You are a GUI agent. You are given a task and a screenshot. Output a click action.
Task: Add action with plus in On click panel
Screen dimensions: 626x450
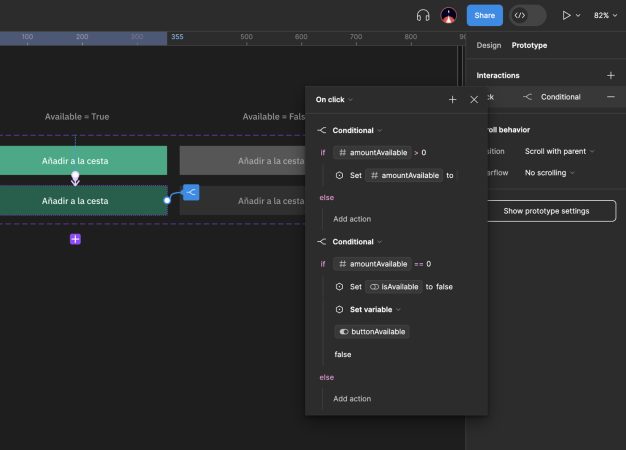[x=452, y=100]
